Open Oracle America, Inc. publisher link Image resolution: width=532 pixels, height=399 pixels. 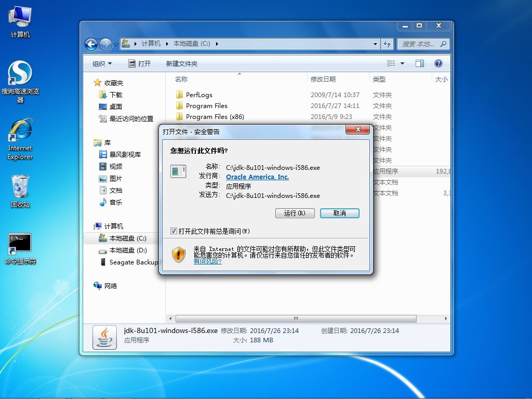[258, 177]
